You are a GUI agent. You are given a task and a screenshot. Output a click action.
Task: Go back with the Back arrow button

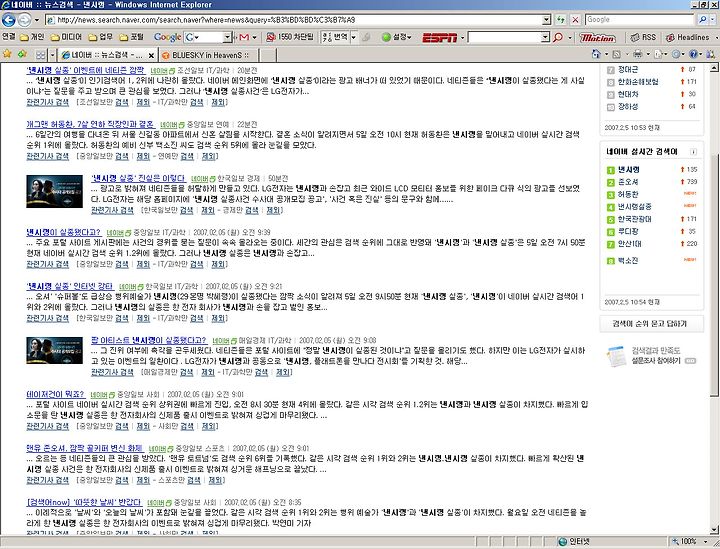(9, 20)
